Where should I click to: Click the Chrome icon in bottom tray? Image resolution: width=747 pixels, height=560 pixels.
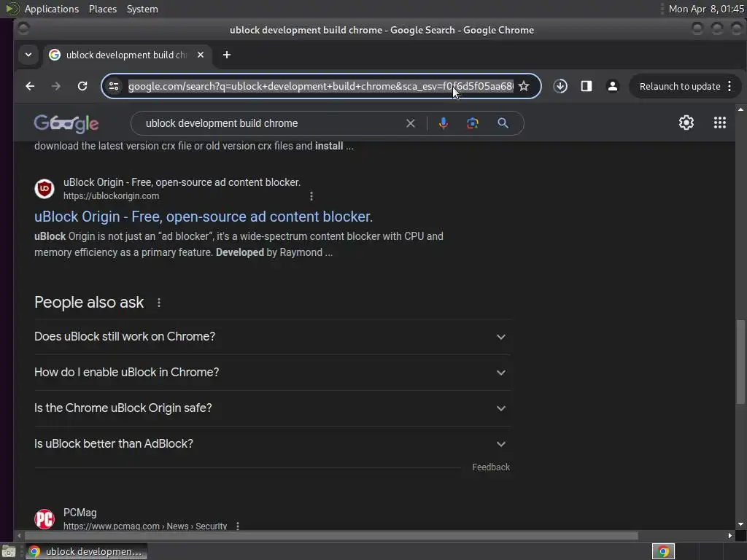tap(663, 551)
